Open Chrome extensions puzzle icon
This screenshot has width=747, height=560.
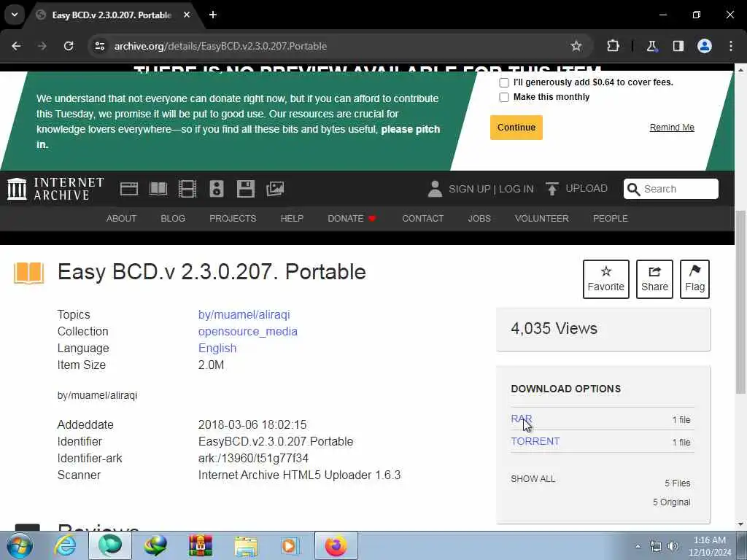coord(613,46)
